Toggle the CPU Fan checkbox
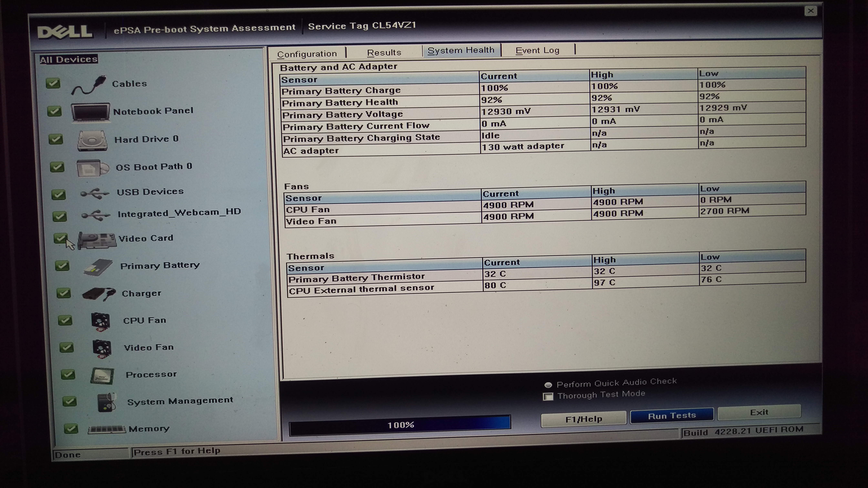 [65, 320]
